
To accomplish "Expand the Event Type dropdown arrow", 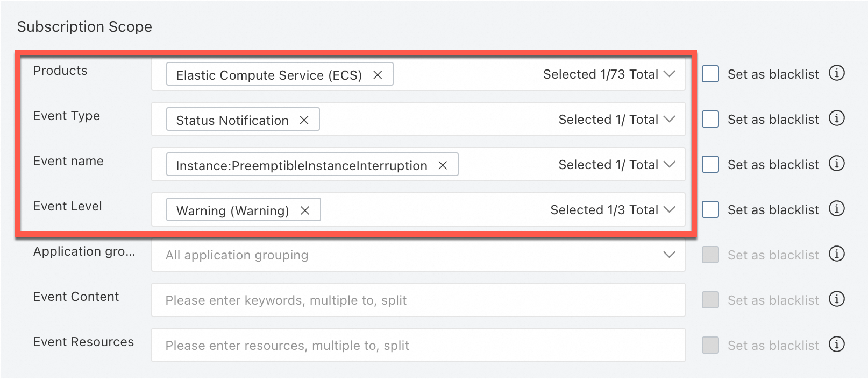I will coord(669,119).
